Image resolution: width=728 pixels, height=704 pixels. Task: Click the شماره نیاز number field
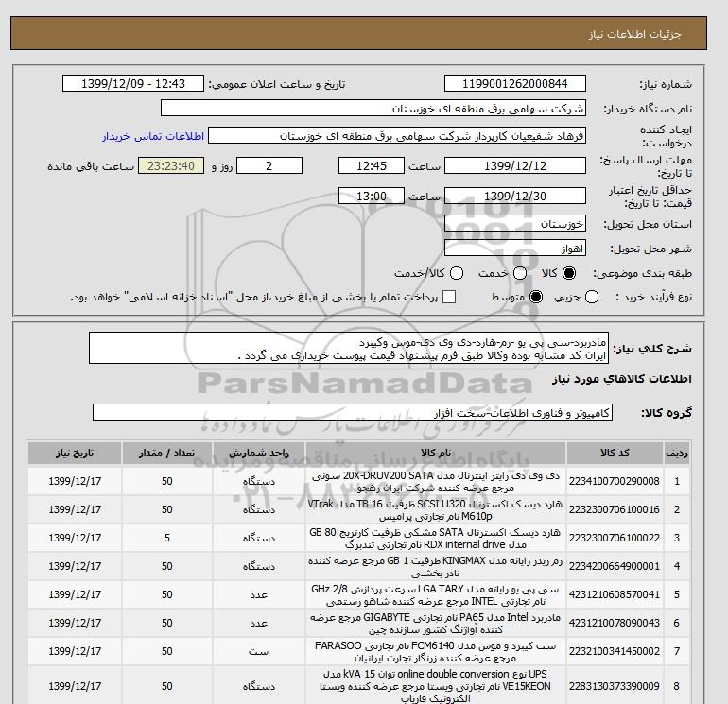point(514,84)
